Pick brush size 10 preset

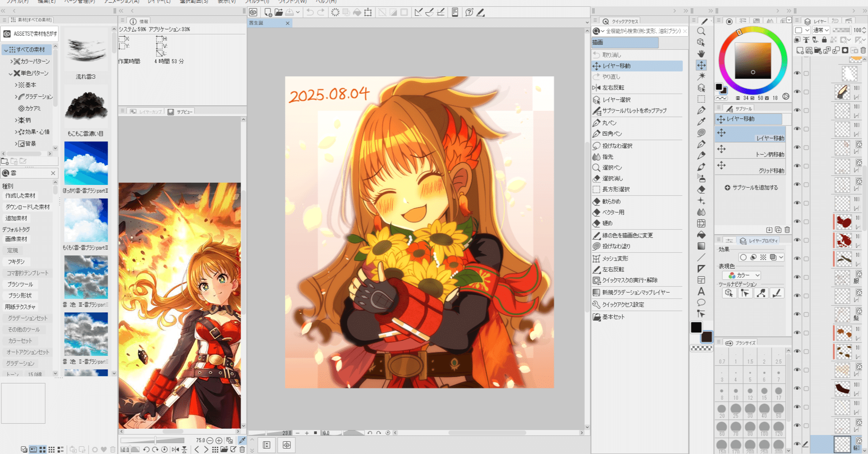(736, 393)
